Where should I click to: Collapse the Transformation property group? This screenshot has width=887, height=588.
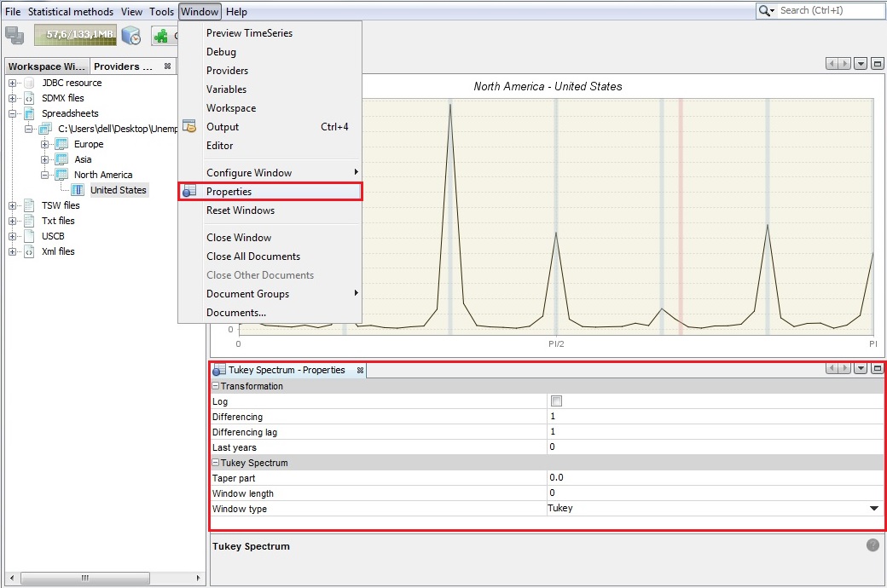click(x=216, y=386)
